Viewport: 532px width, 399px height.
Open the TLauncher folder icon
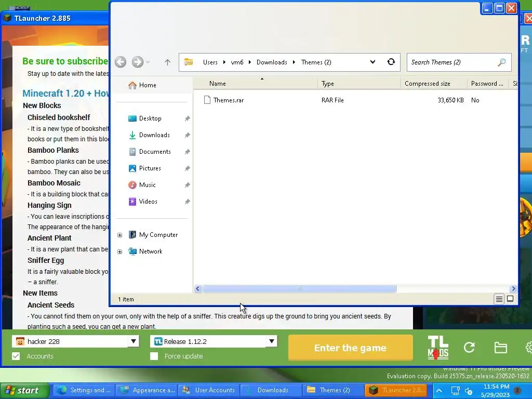click(x=500, y=348)
